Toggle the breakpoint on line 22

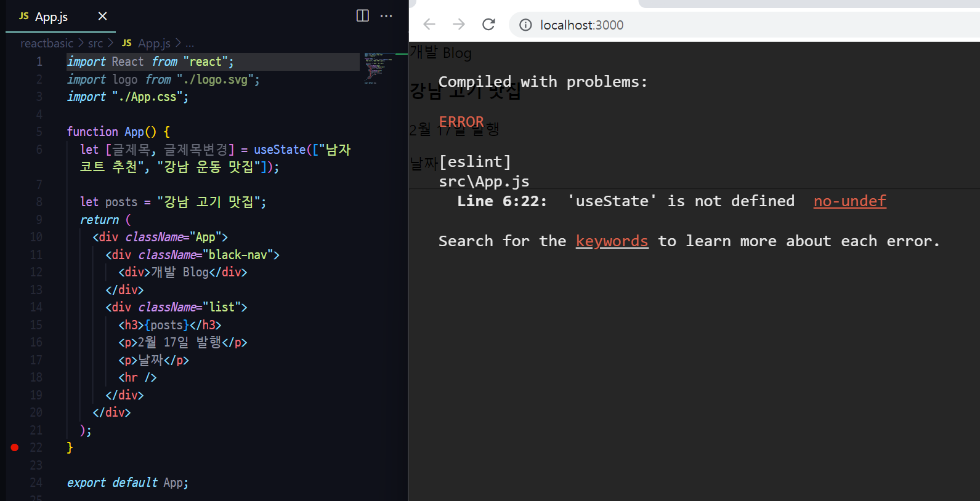pos(15,447)
